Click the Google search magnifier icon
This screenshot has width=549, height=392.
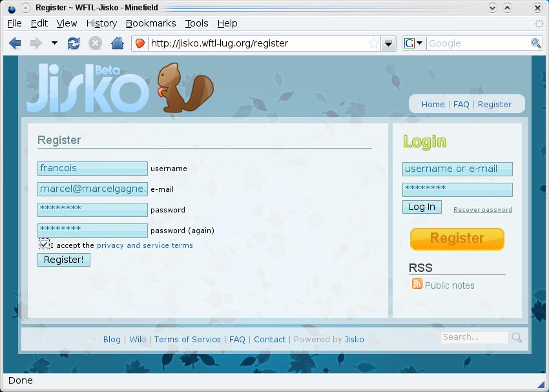[x=536, y=43]
